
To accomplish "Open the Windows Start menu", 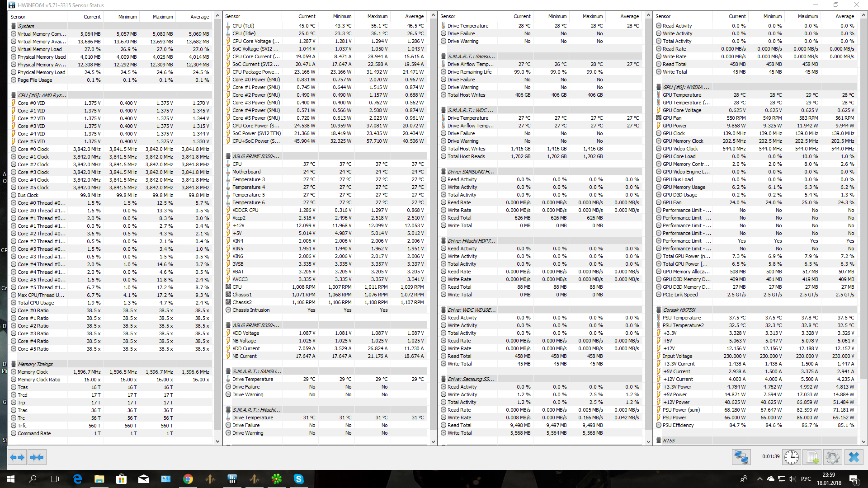I will pyautogui.click(x=11, y=479).
